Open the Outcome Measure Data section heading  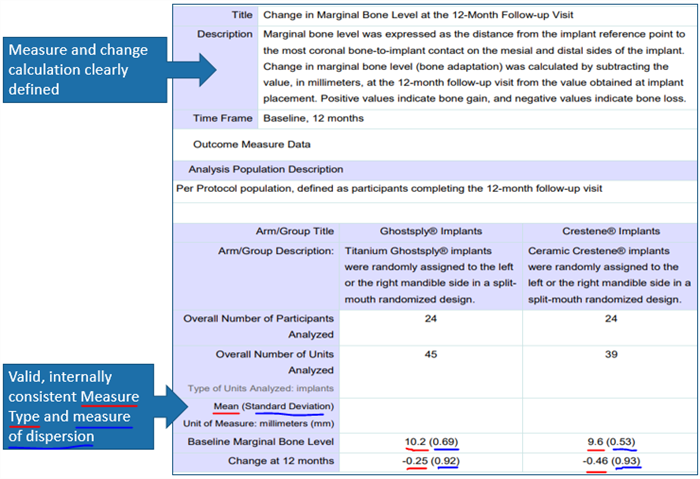[241, 144]
